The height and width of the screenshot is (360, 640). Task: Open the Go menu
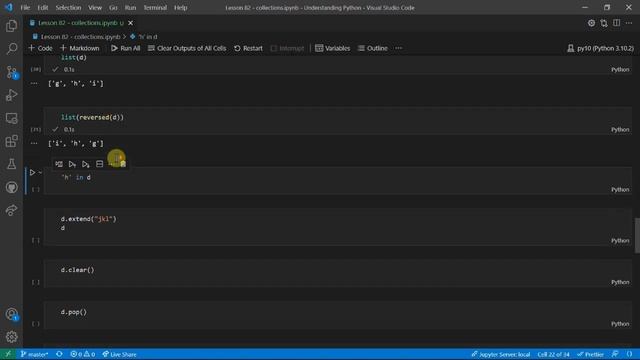click(113, 8)
